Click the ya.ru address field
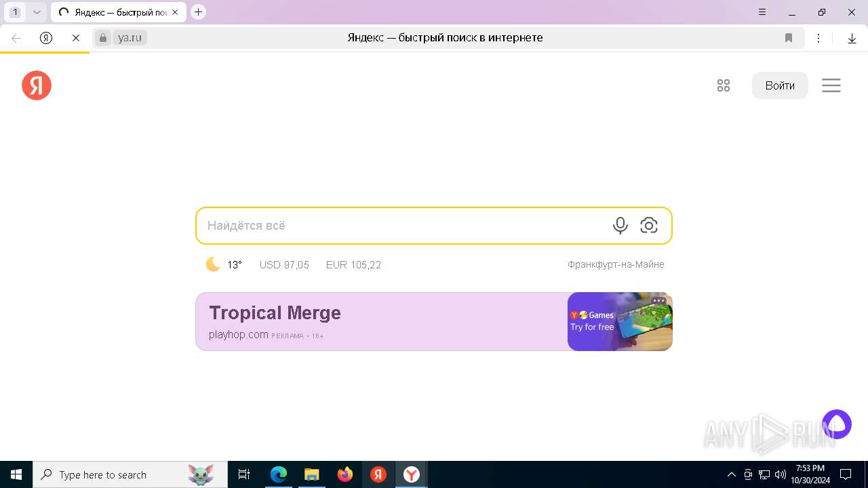Screen dimensions: 868x488 tap(130, 38)
